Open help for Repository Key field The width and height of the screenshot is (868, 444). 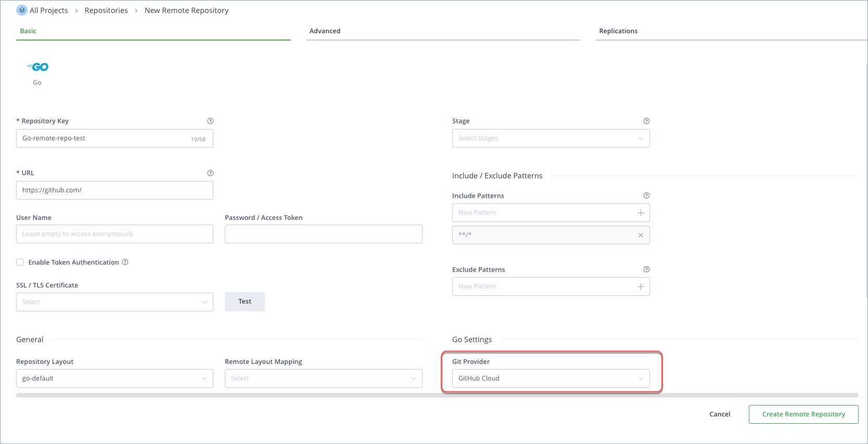(210, 121)
